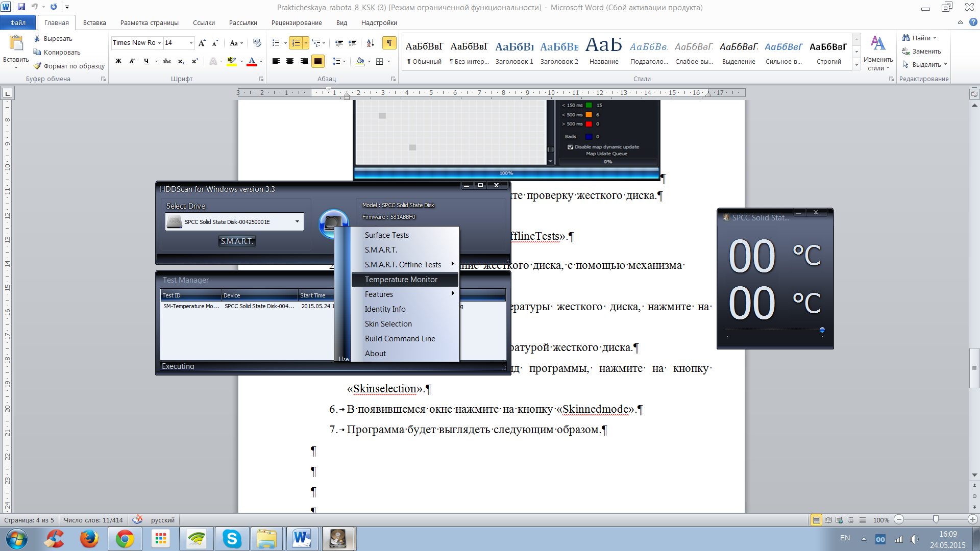Open S.M.A.R.T. Offline Tests submenu
Screen dimensions: 980x551
click(405, 265)
